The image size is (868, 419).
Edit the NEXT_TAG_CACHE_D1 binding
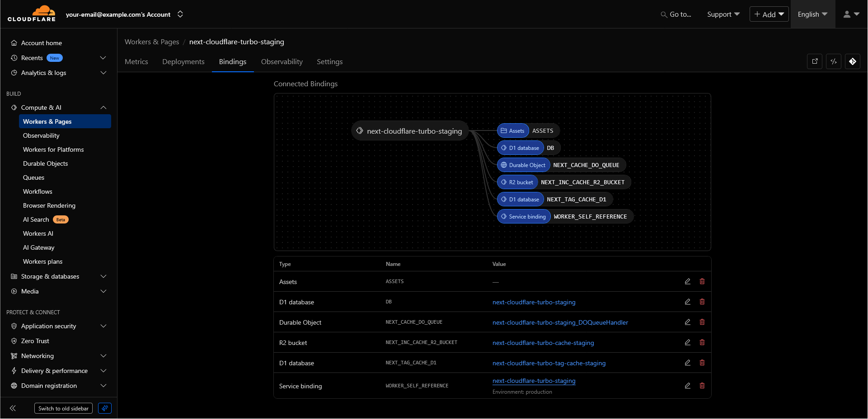click(x=688, y=363)
